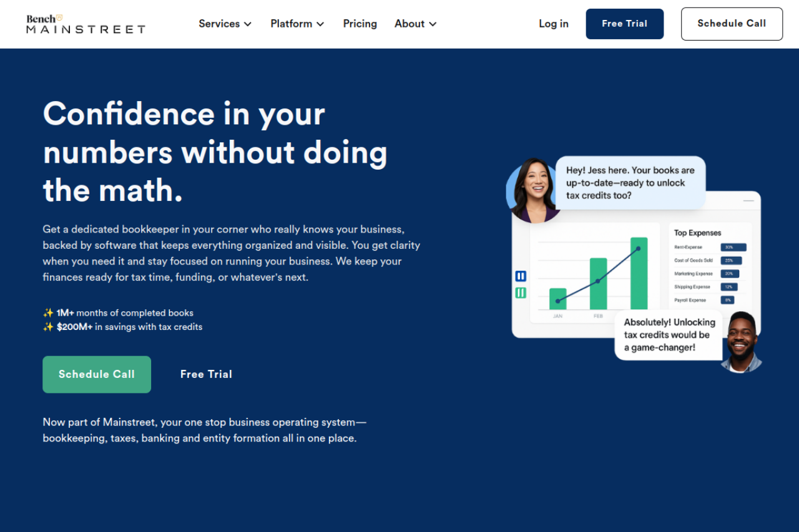The image size is (799, 532).
Task: Click the outlined Schedule Call header button
Action: [732, 24]
